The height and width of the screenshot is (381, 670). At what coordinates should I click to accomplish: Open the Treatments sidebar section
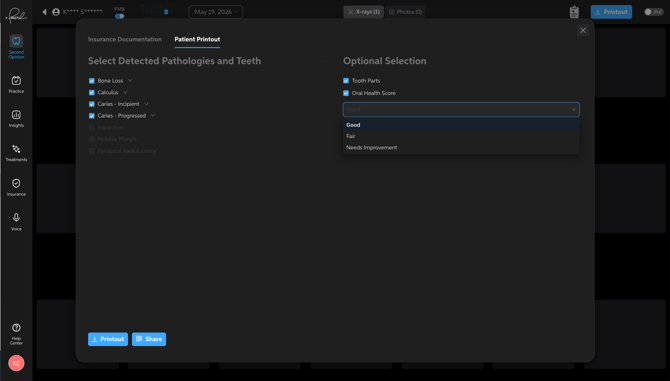pyautogui.click(x=16, y=153)
